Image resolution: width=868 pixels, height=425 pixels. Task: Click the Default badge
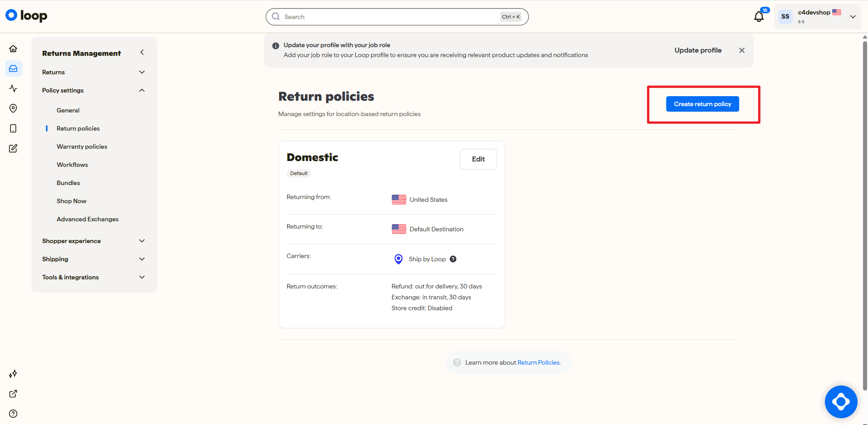[x=299, y=173]
